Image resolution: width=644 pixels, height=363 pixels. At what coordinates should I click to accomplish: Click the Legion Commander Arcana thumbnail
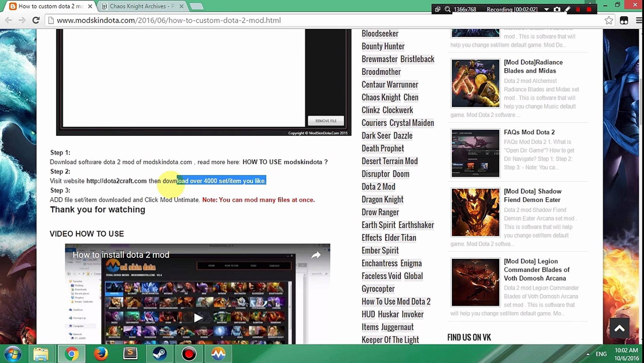475,282
